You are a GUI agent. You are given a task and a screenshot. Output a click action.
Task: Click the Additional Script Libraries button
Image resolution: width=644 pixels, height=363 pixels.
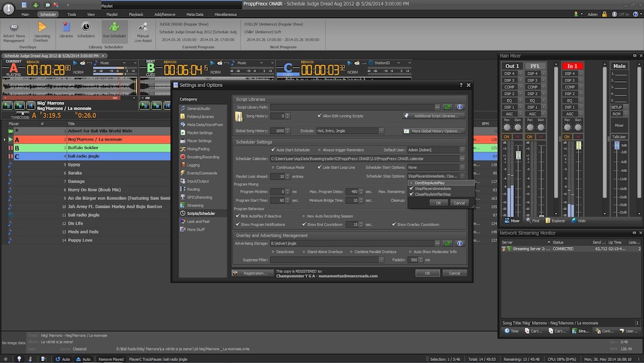(x=433, y=116)
